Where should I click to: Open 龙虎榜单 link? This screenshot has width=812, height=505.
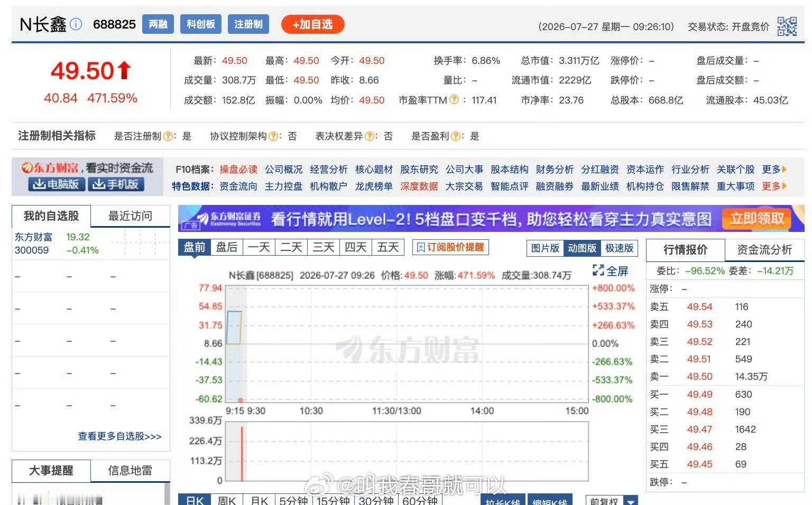pyautogui.click(x=374, y=186)
